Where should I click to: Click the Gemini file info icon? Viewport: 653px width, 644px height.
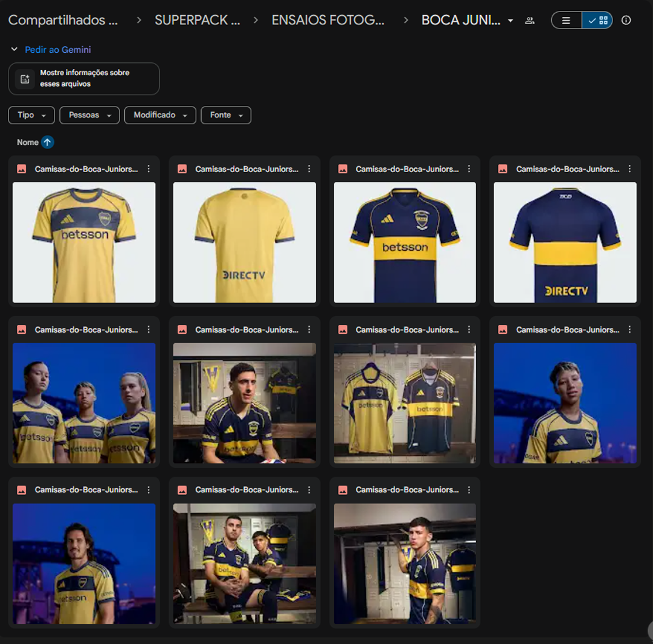pos(25,79)
